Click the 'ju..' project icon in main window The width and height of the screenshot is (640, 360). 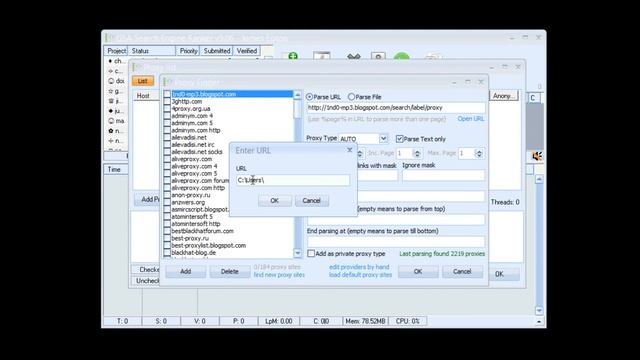[x=111, y=111]
